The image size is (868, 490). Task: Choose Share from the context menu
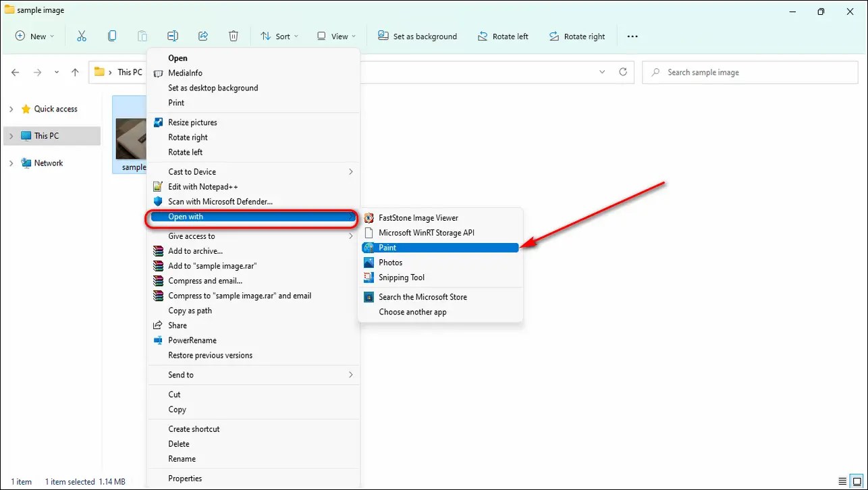[252, 325]
